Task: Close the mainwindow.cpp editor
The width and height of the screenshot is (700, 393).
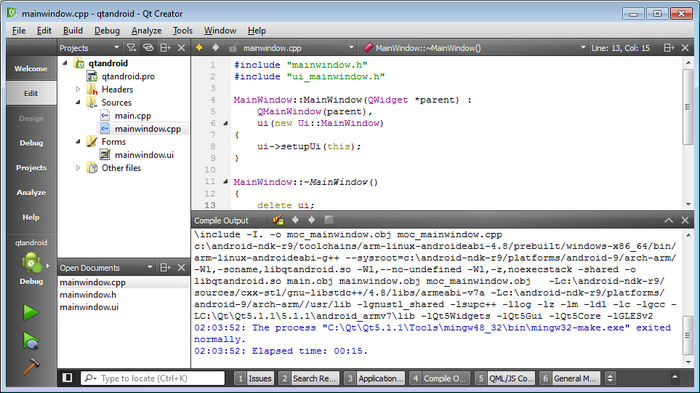Action: [685, 48]
